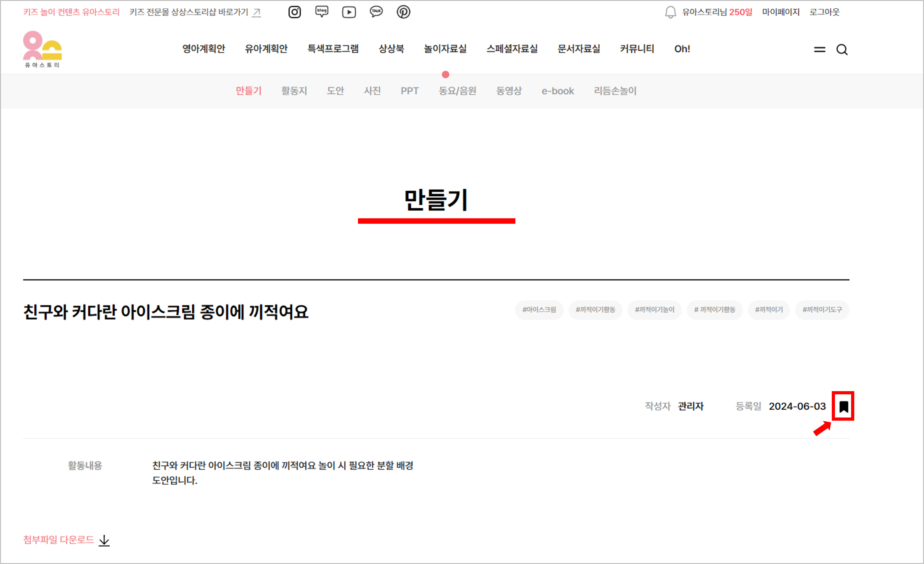
Task: Click the date 2024-06-03
Action: coord(797,407)
